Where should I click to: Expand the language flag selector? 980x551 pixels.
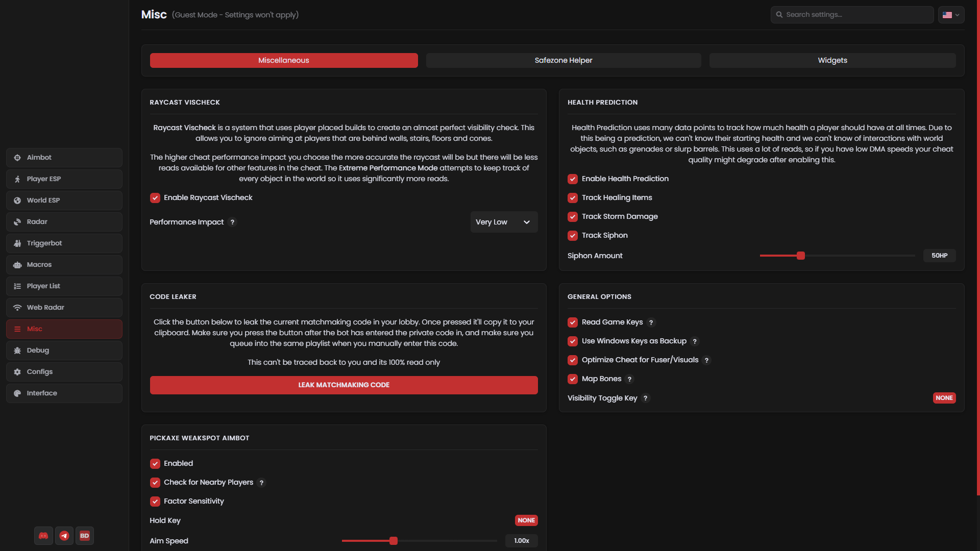[951, 15]
